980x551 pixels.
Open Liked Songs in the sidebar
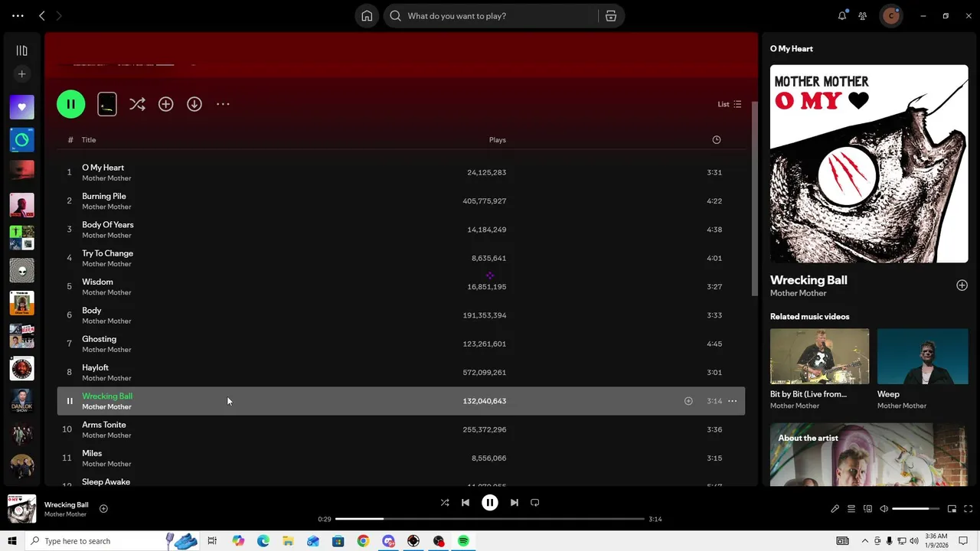[21, 107]
